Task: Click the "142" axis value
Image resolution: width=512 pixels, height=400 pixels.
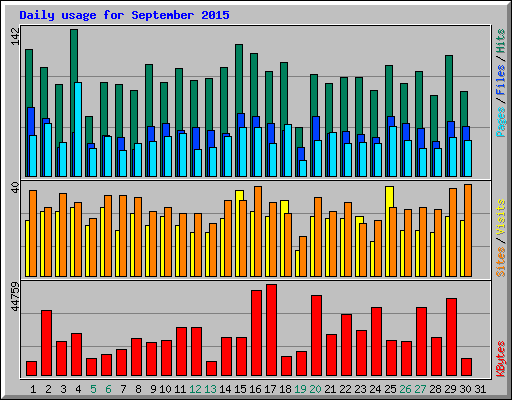Action: coord(15,37)
